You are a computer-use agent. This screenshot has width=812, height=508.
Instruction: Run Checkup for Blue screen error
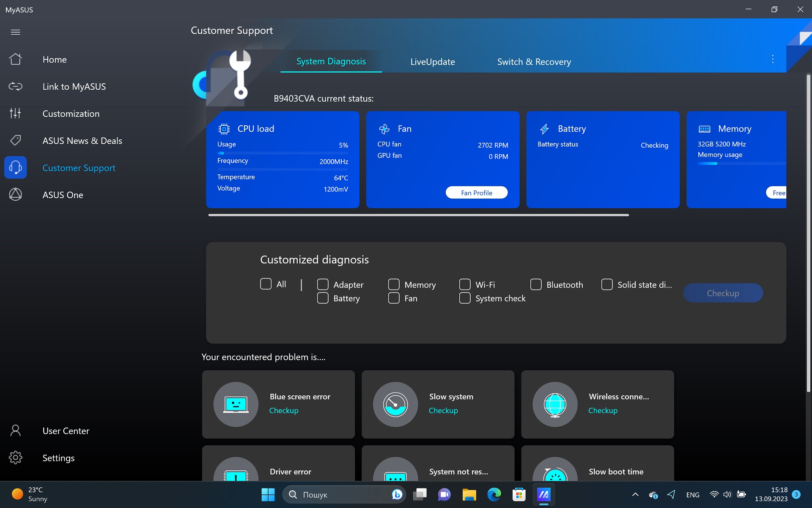click(x=284, y=411)
